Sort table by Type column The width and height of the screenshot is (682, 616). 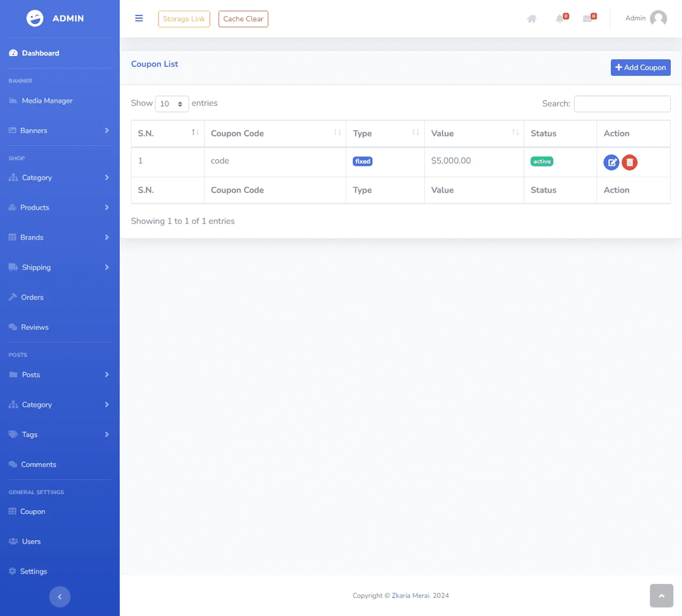pyautogui.click(x=416, y=133)
